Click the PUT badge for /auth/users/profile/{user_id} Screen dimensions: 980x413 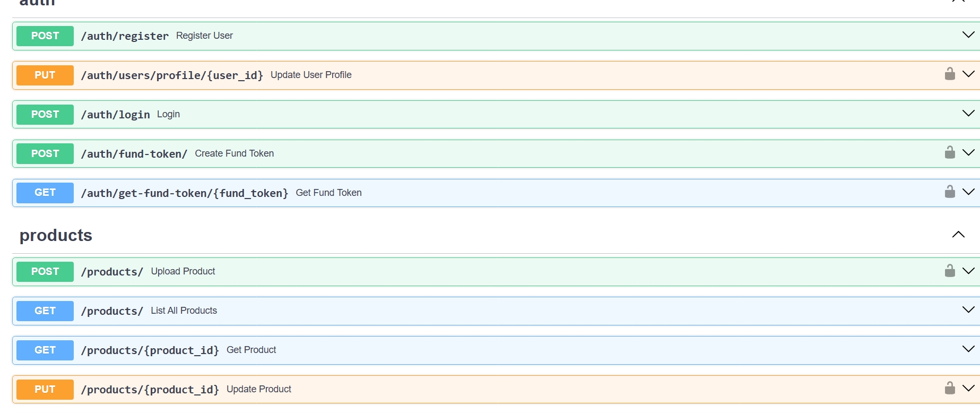pos(45,75)
